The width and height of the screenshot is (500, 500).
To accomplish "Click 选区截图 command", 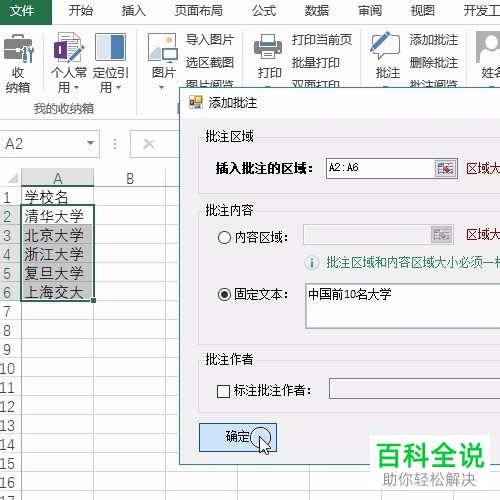I will tap(210, 62).
